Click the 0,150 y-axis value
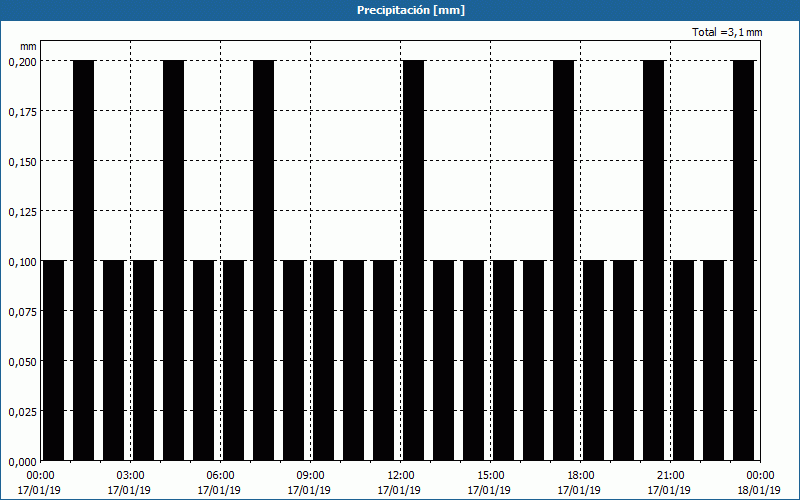Image resolution: width=800 pixels, height=500 pixels. pos(22,162)
